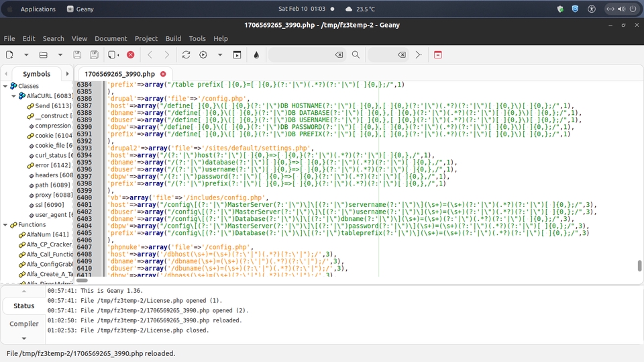Build the current file toolbar icon
Screen dimensions: 644x362
pos(203,54)
